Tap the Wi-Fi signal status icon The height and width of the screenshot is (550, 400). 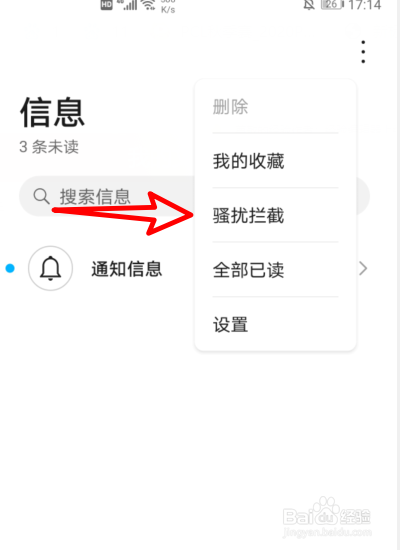[x=148, y=5]
